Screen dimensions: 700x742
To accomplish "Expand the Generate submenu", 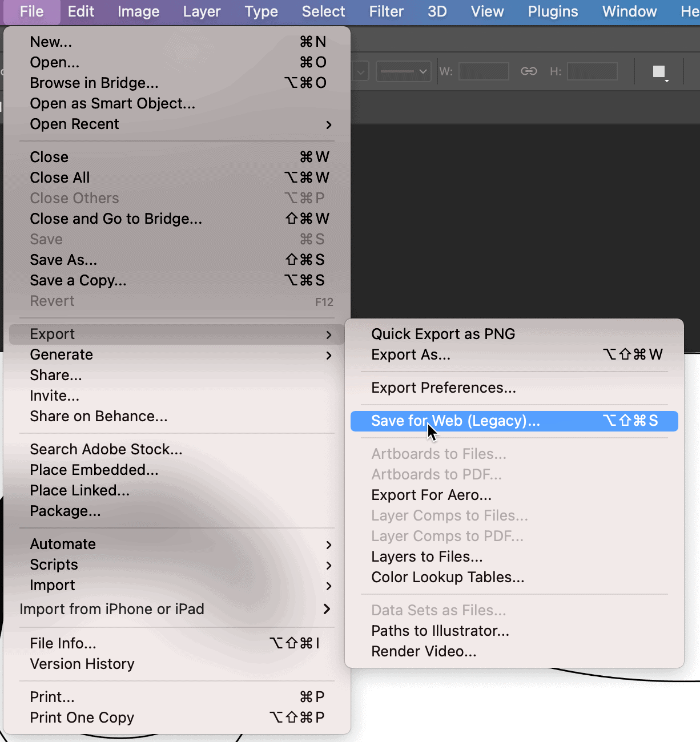I will point(177,354).
